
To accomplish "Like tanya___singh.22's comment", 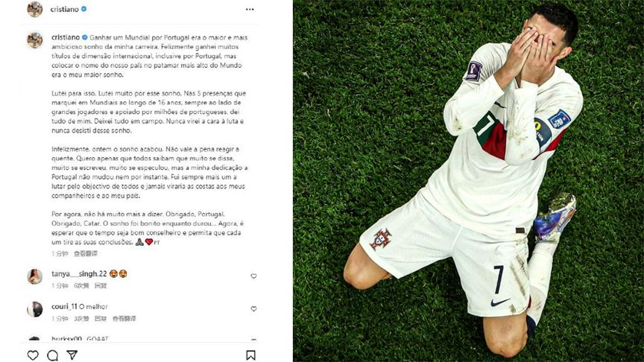I will pyautogui.click(x=253, y=276).
